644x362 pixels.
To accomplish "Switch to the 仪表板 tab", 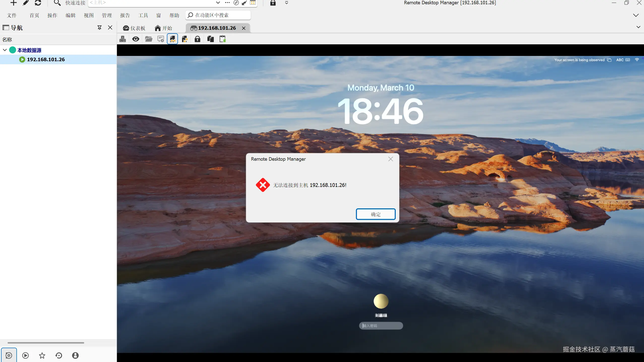I will [134, 28].
